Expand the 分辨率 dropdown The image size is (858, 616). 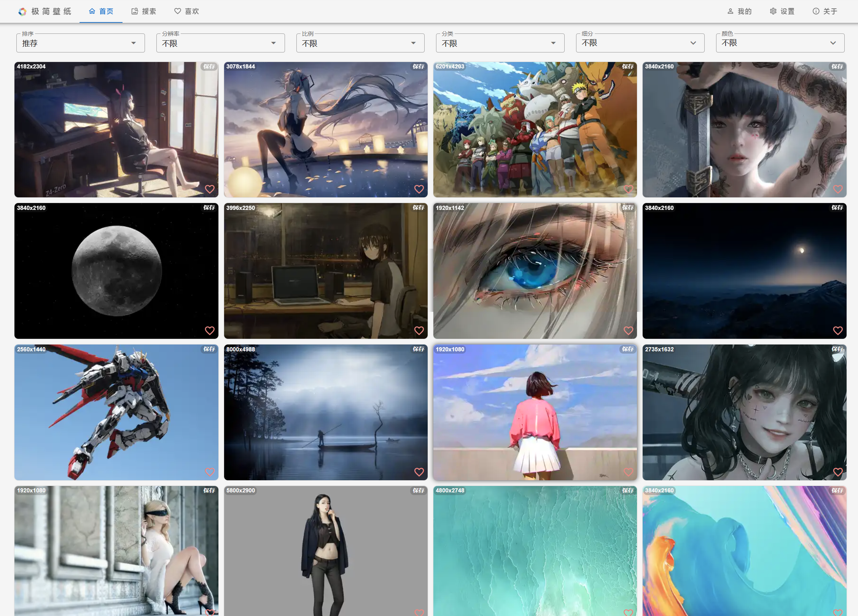pyautogui.click(x=220, y=43)
